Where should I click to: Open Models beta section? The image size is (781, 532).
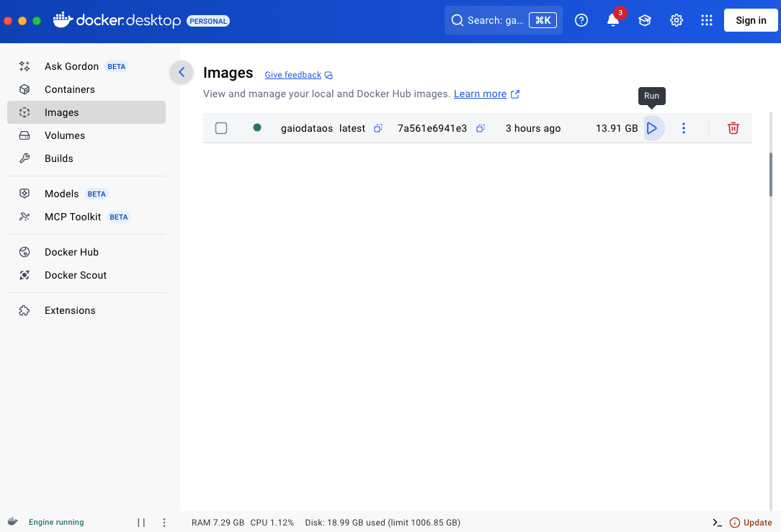pyautogui.click(x=86, y=194)
